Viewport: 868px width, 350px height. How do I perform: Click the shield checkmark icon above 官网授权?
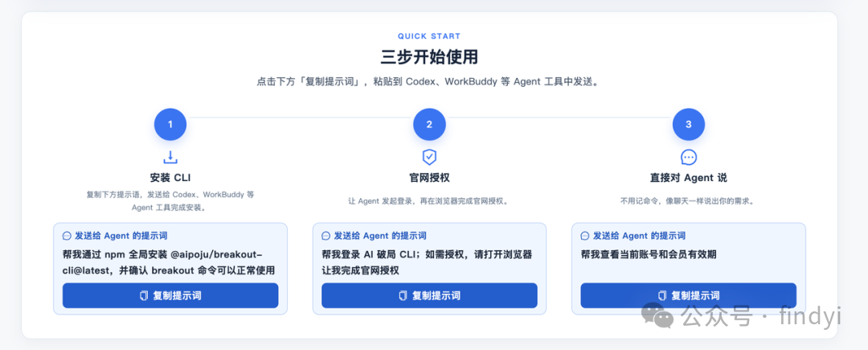[x=429, y=157]
